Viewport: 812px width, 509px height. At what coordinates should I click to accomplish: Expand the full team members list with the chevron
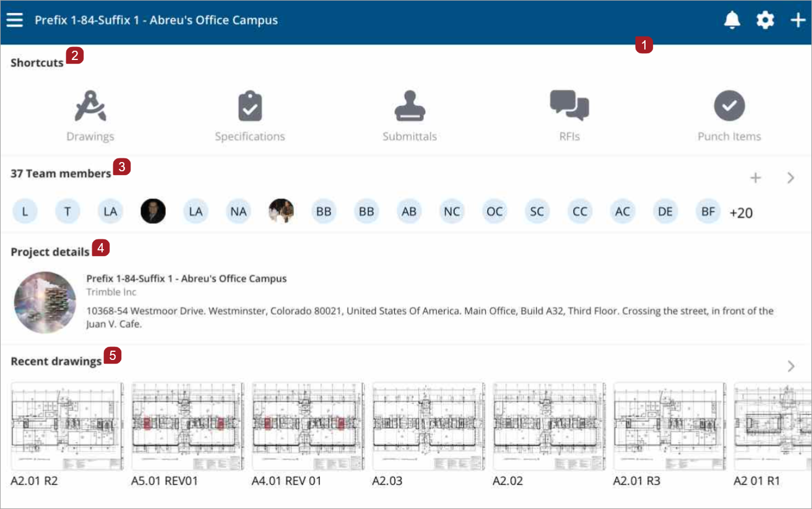tap(790, 178)
